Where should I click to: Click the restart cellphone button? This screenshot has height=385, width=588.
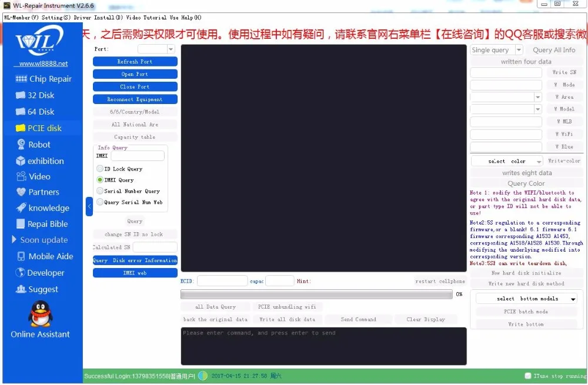pyautogui.click(x=440, y=281)
